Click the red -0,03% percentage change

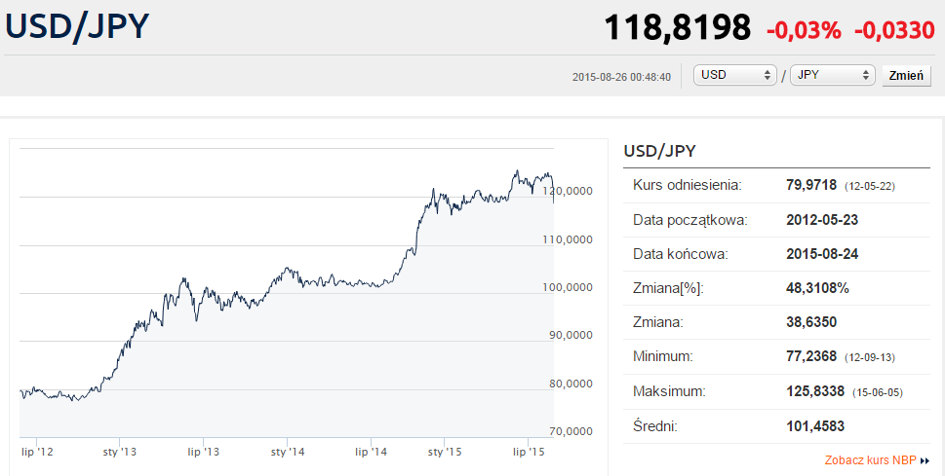point(803,31)
